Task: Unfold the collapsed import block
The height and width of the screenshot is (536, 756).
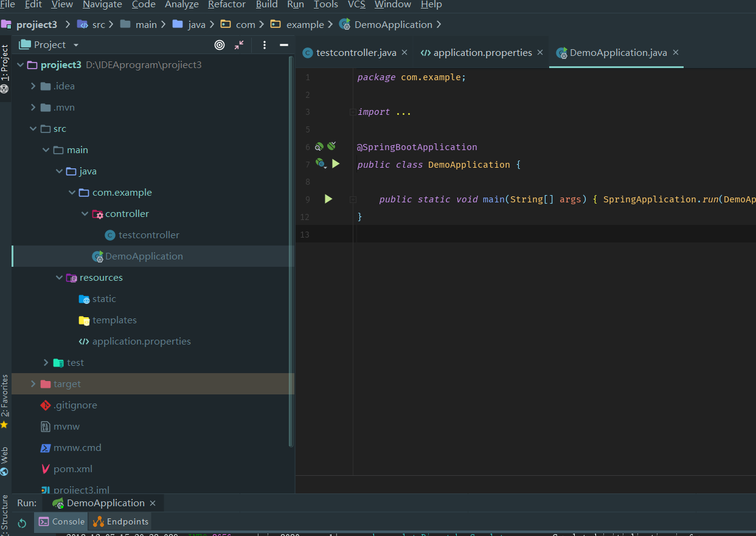Action: coord(353,112)
